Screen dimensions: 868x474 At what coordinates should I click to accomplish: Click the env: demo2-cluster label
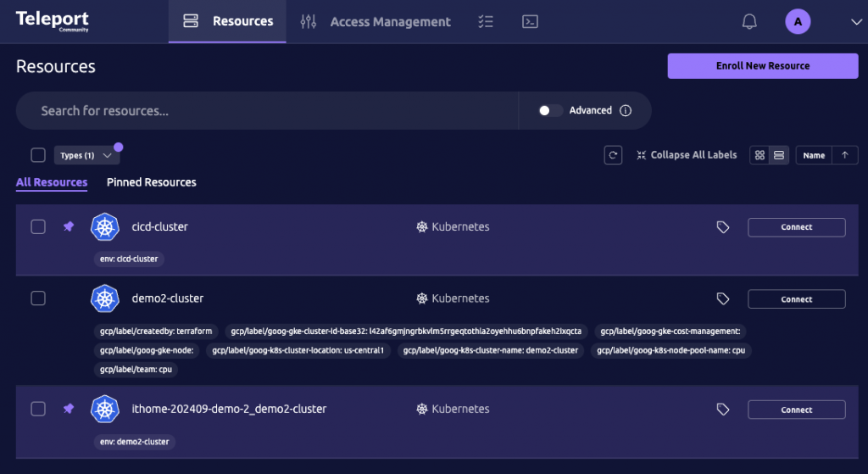click(x=135, y=441)
